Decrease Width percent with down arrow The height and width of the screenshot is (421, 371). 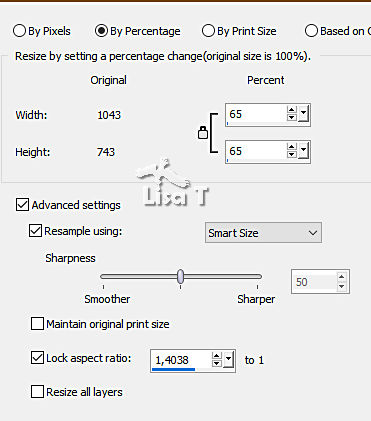(291, 117)
